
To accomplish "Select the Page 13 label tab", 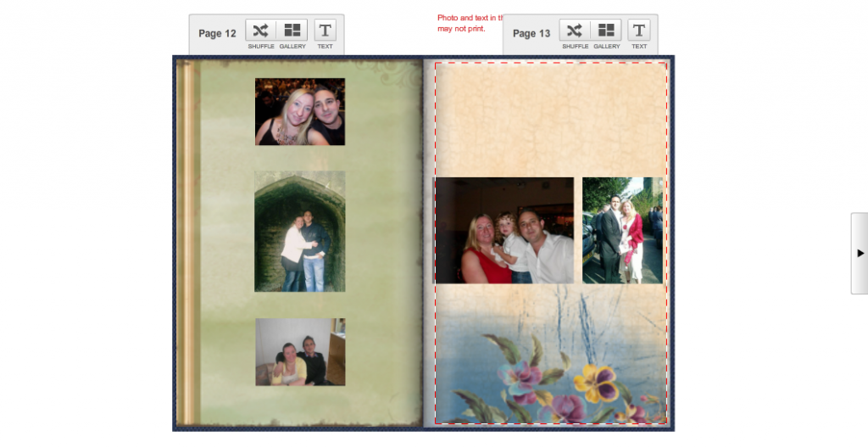I will tap(531, 34).
